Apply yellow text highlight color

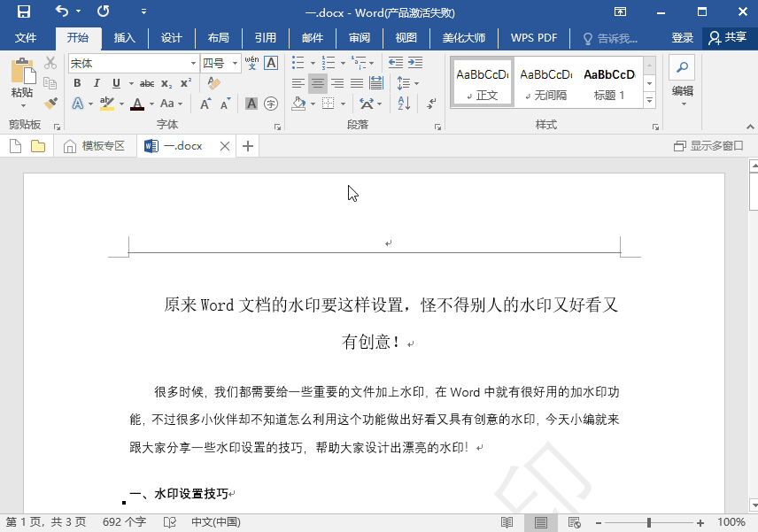107,104
